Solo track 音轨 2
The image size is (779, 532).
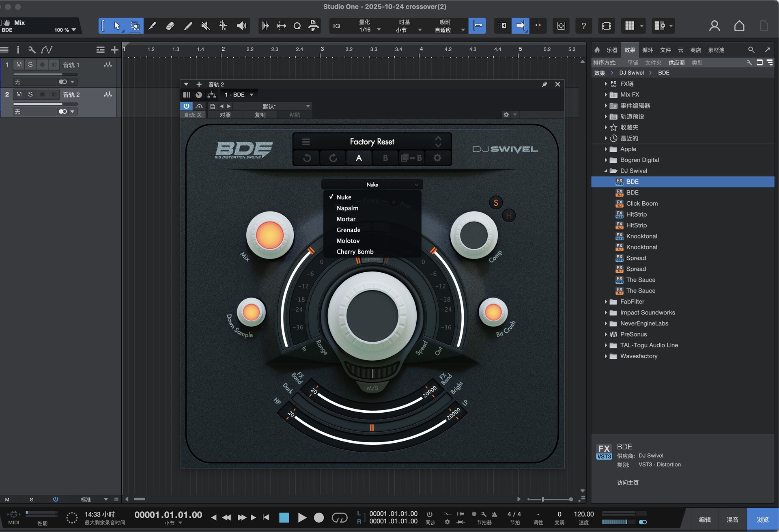pos(30,94)
